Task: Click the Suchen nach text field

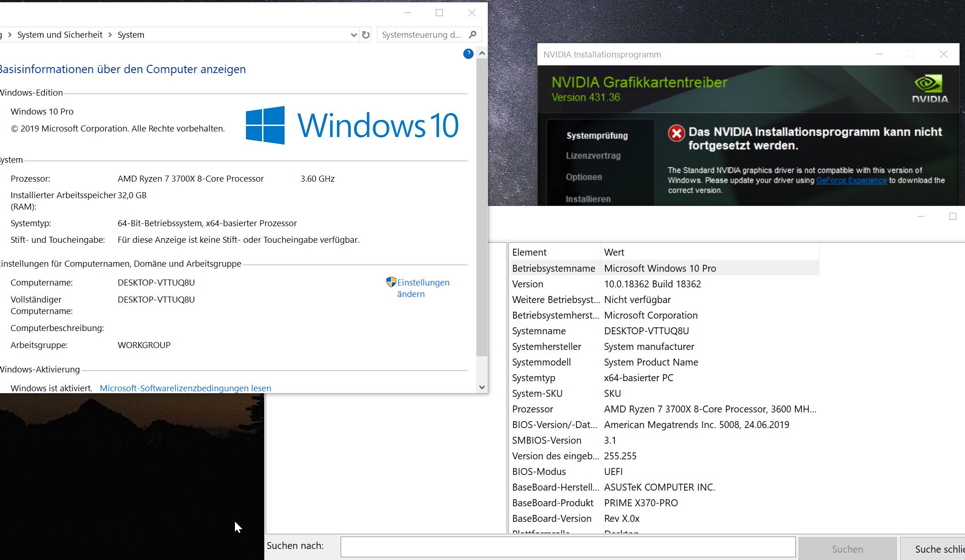Action: [x=567, y=547]
